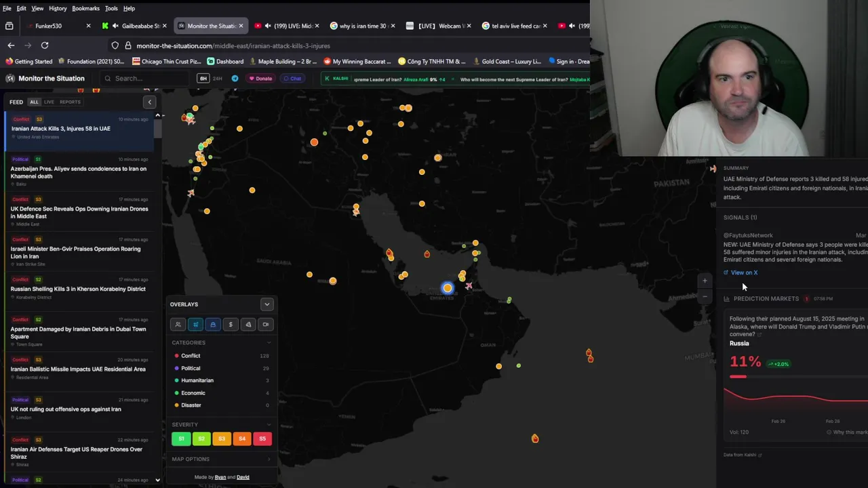Switch feed to LIVE tab
This screenshot has height=488, width=868.
[49, 102]
